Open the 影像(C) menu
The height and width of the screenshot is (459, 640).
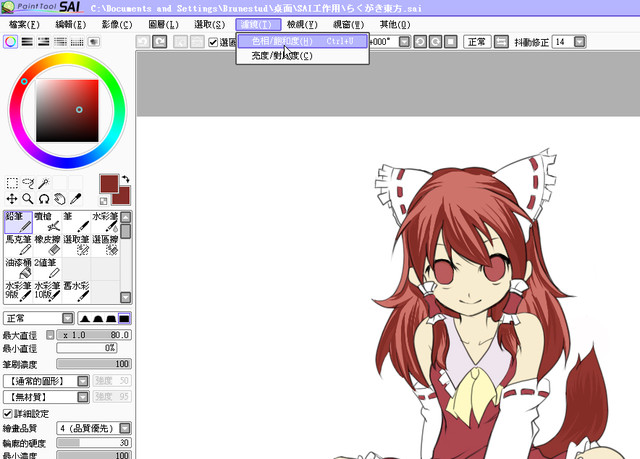tap(117, 24)
